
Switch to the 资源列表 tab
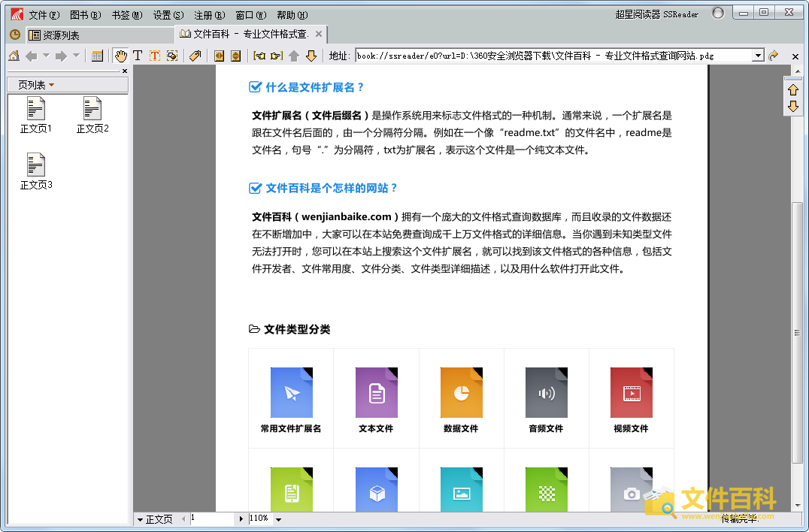coord(60,35)
